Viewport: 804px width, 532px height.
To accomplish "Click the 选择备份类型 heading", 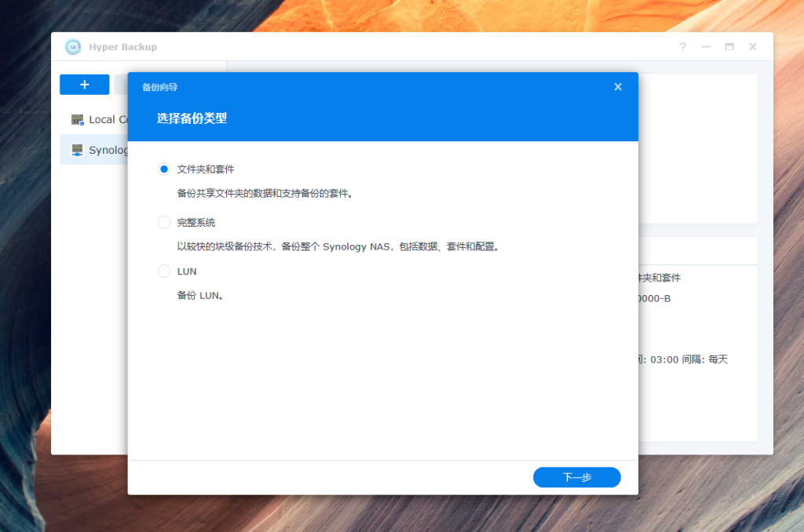I will [x=192, y=118].
